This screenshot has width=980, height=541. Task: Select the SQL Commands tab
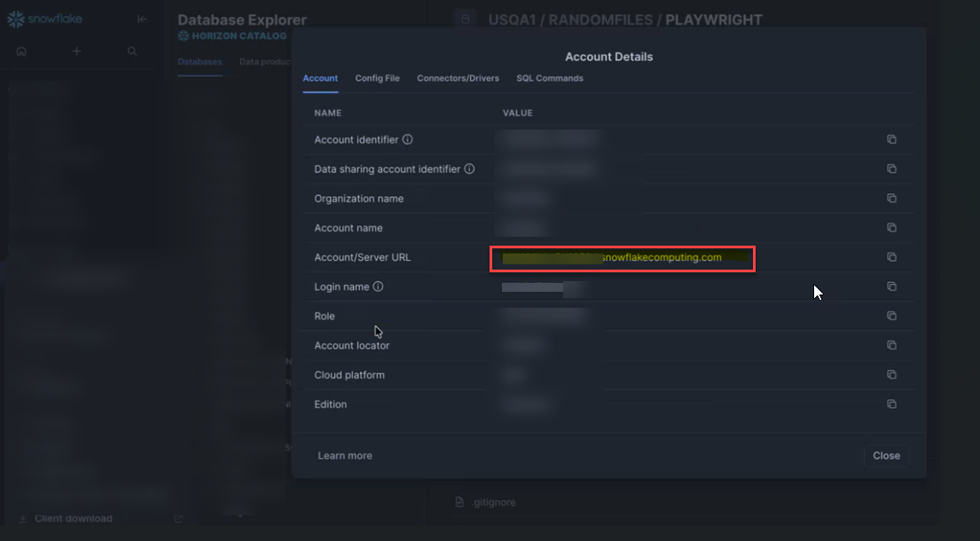pyautogui.click(x=550, y=78)
